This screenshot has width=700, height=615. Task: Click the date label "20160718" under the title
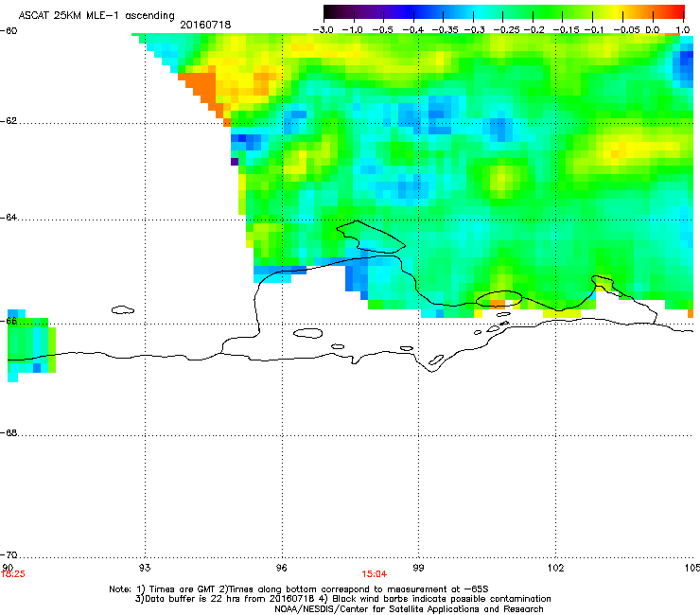[x=205, y=25]
